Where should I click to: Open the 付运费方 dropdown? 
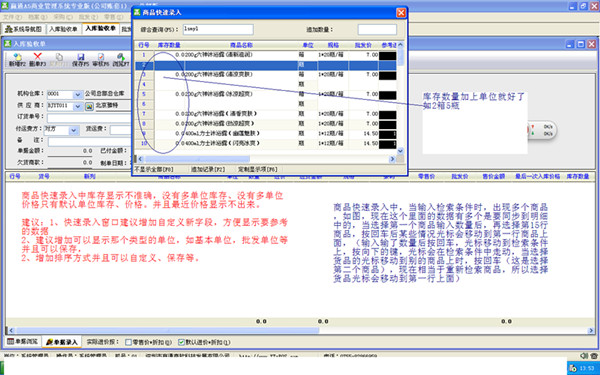point(73,130)
